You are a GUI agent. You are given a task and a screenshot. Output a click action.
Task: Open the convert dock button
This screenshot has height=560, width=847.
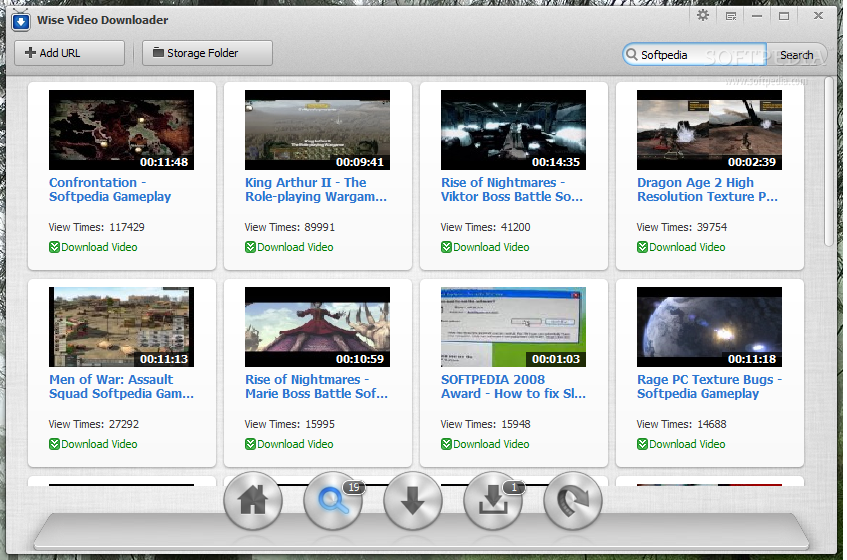pos(573,501)
